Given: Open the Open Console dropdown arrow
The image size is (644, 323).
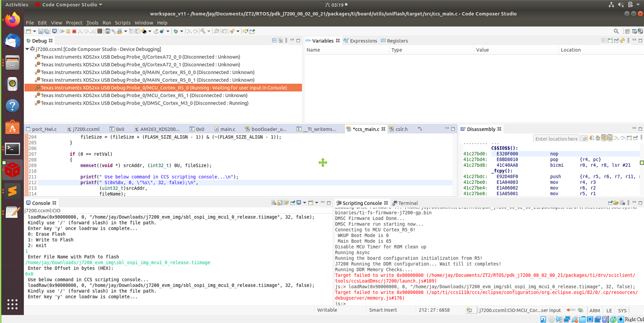Looking at the screenshot, I should [316, 203].
